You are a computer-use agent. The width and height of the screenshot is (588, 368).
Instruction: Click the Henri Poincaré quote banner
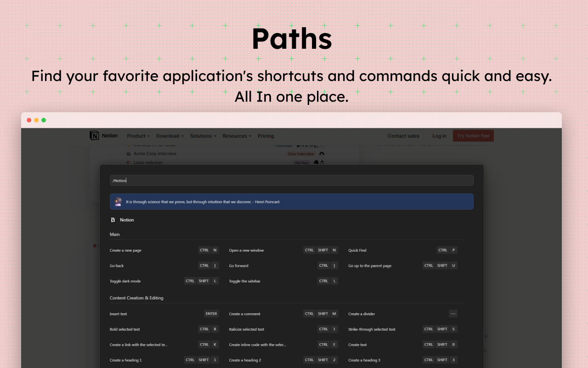[291, 201]
